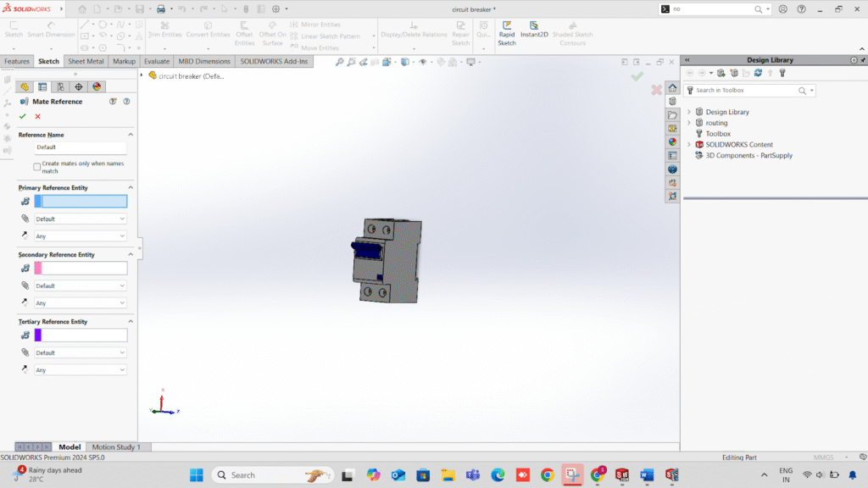Click the Rapid Sketch tool
The image size is (868, 488).
coord(507,34)
